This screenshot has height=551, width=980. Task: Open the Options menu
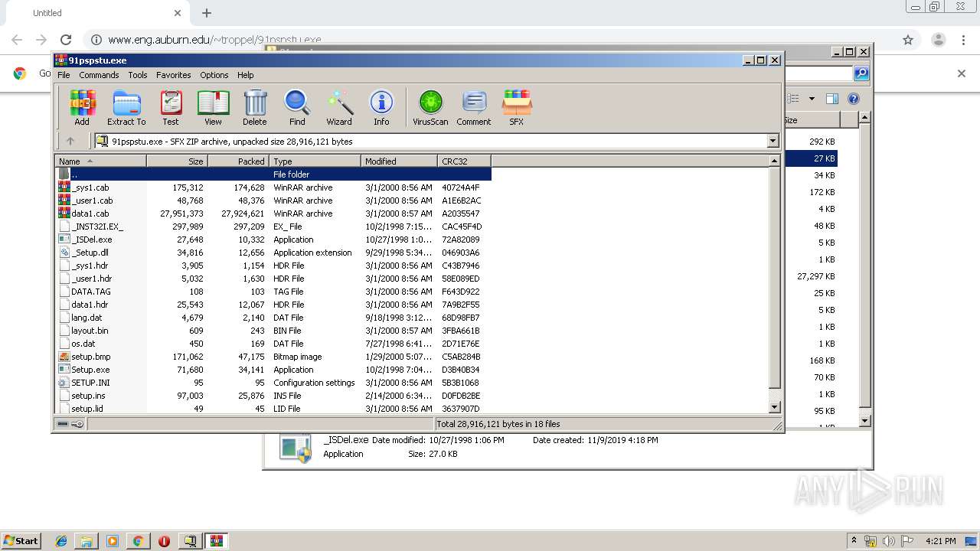214,75
